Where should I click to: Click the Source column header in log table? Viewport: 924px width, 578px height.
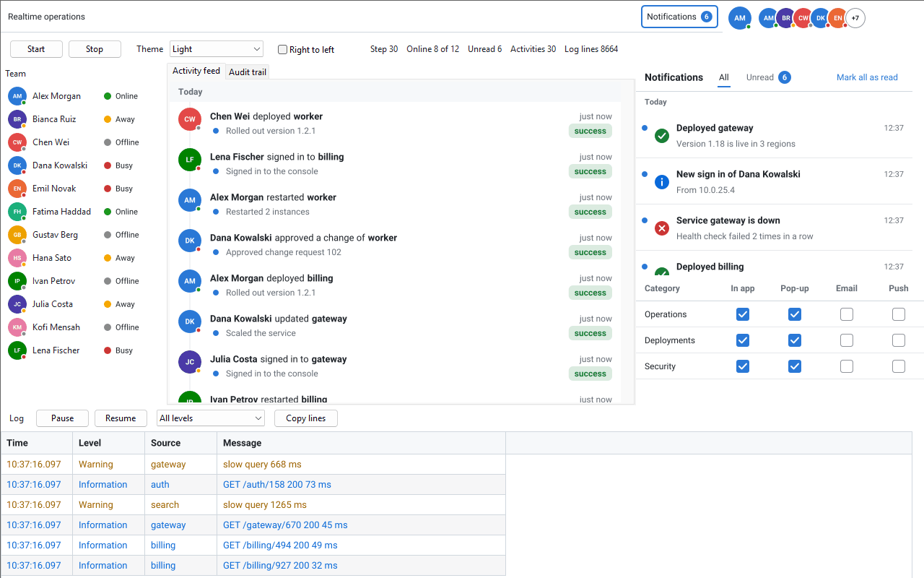[x=181, y=443]
